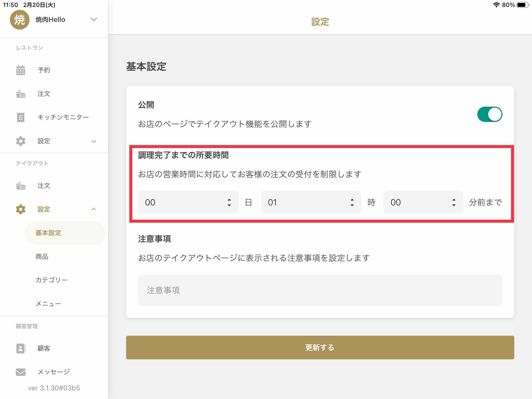532x399 pixels.
Task: Click the gold takeout 設定 gear icon
Action: pos(21,209)
